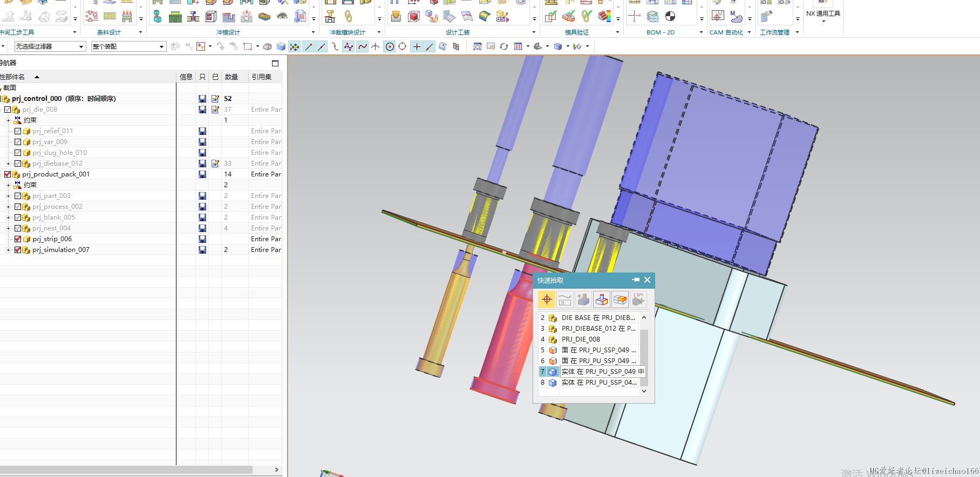The width and height of the screenshot is (980, 477).
Task: Expand 约束 node under prj_die_008
Action: (8, 120)
